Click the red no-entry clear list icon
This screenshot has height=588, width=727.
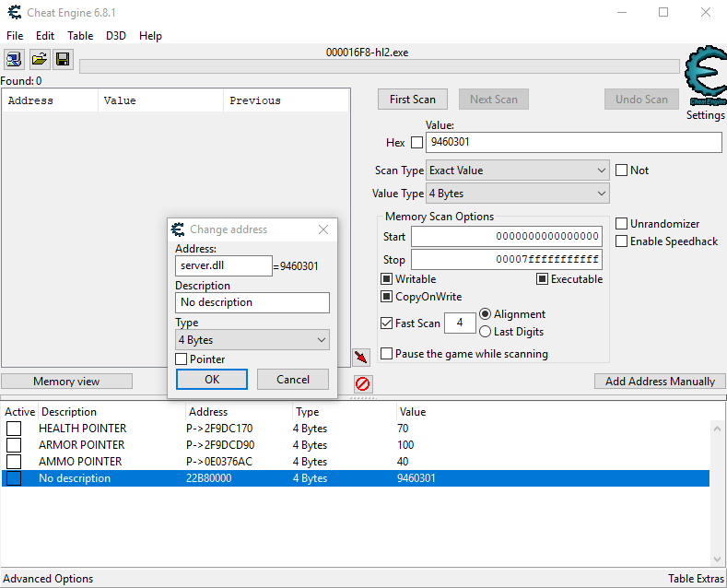coord(362,383)
